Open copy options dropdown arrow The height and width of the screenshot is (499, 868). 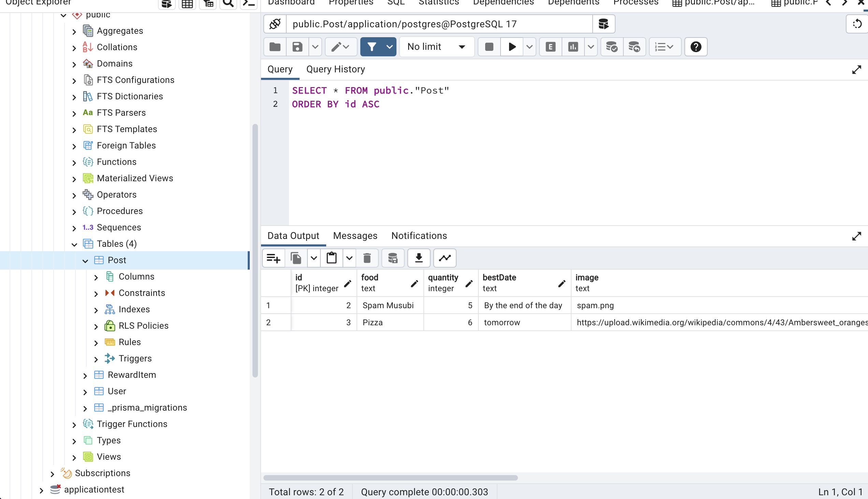314,258
